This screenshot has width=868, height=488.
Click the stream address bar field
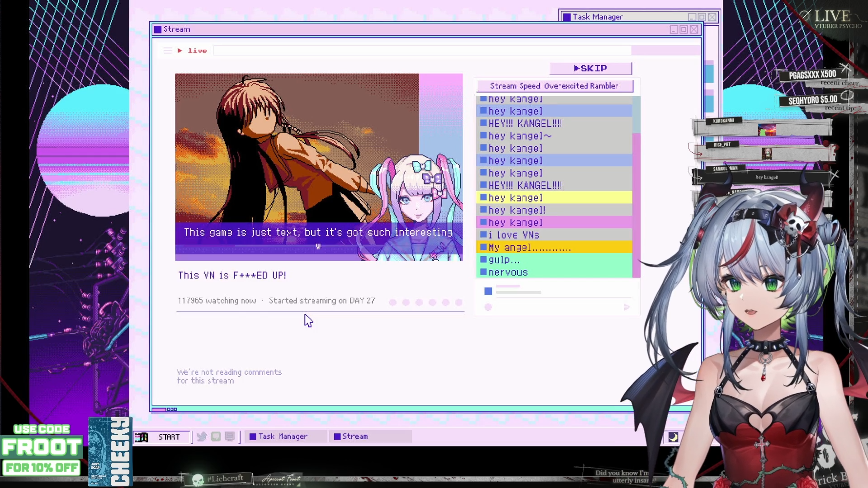coord(421,51)
